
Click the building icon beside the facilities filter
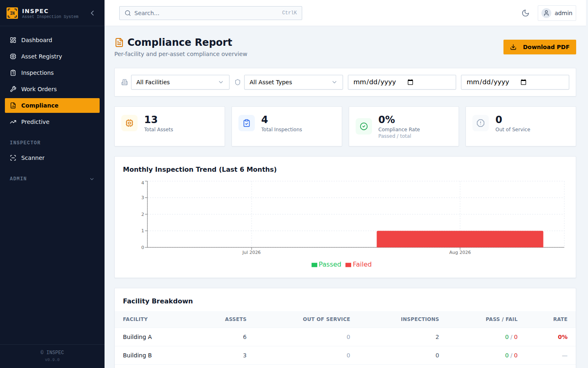coord(125,82)
